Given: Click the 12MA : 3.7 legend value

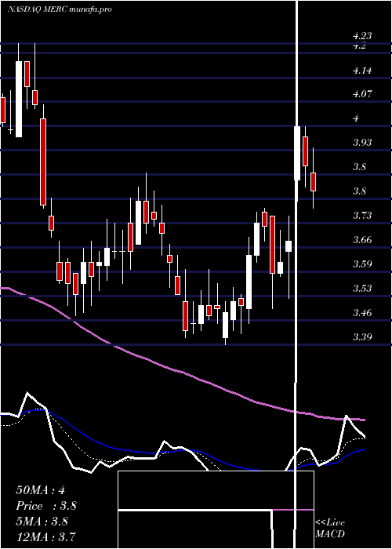Looking at the screenshot, I should 45,536.
